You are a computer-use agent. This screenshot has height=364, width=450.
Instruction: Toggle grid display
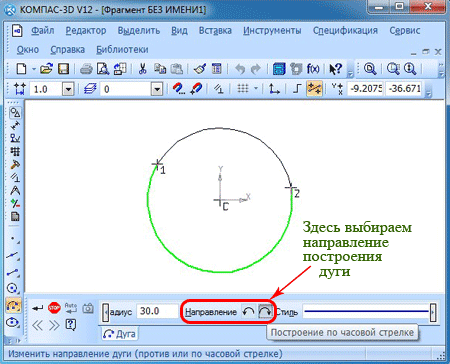click(243, 89)
